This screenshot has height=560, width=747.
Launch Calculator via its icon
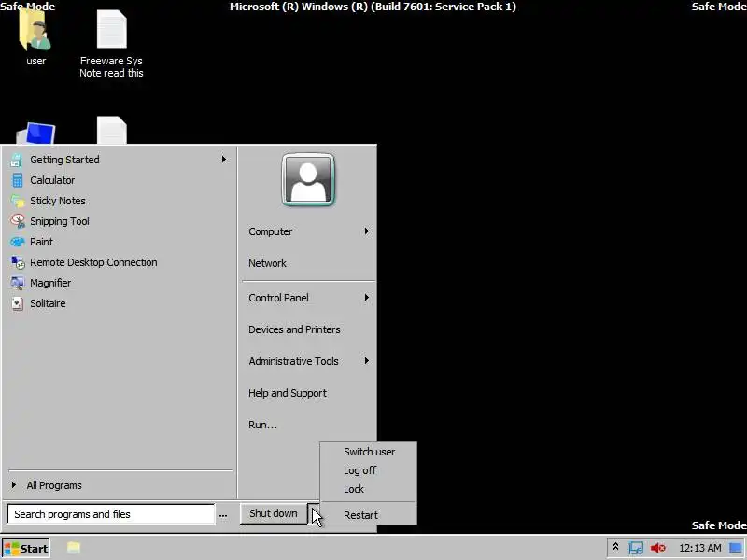click(18, 180)
